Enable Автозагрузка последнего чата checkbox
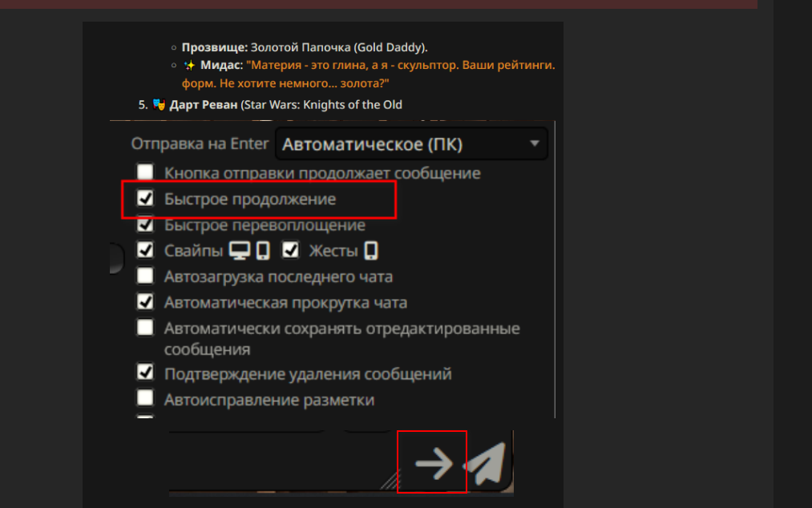This screenshot has width=812, height=508. pos(145,276)
